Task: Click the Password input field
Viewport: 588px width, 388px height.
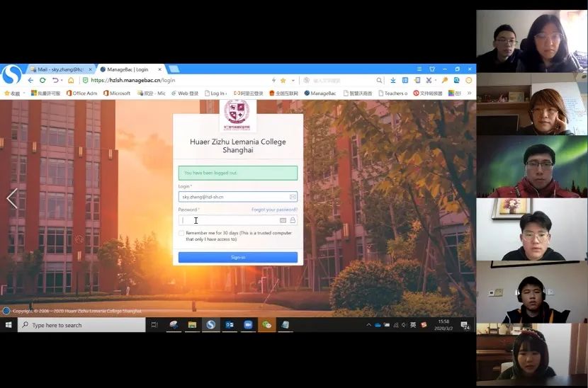Action: 238,220
